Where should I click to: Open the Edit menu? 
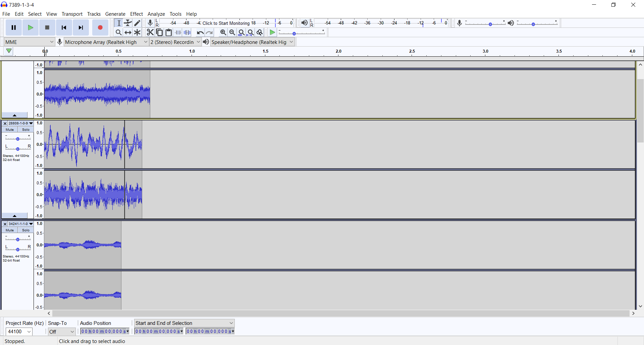pyautogui.click(x=19, y=14)
